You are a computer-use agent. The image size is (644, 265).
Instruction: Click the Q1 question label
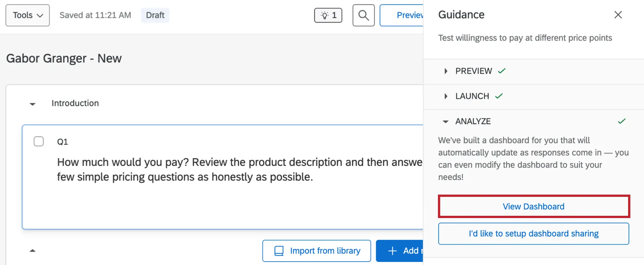pos(63,142)
